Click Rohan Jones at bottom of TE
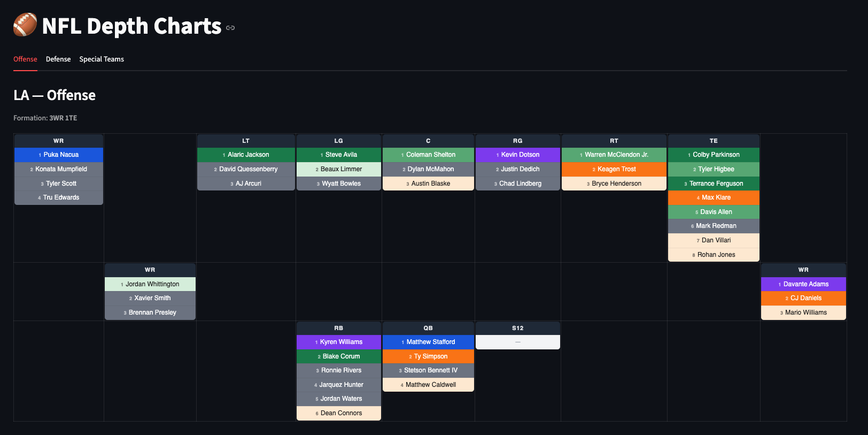The image size is (868, 435). (714, 255)
